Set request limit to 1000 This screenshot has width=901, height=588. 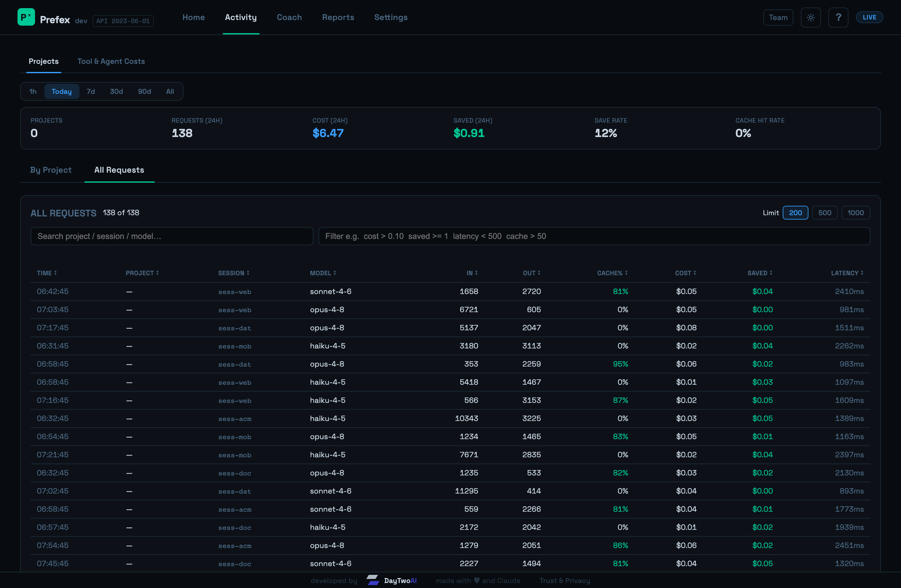(855, 213)
